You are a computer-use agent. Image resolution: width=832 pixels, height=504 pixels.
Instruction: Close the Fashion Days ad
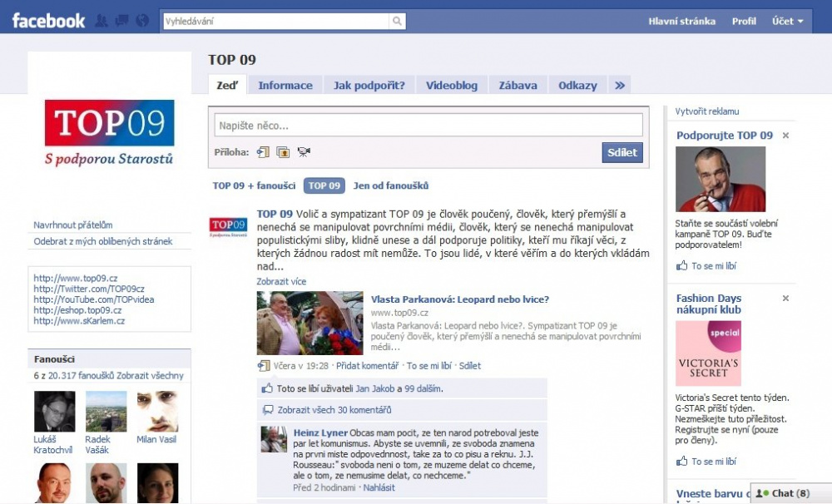[x=786, y=298]
